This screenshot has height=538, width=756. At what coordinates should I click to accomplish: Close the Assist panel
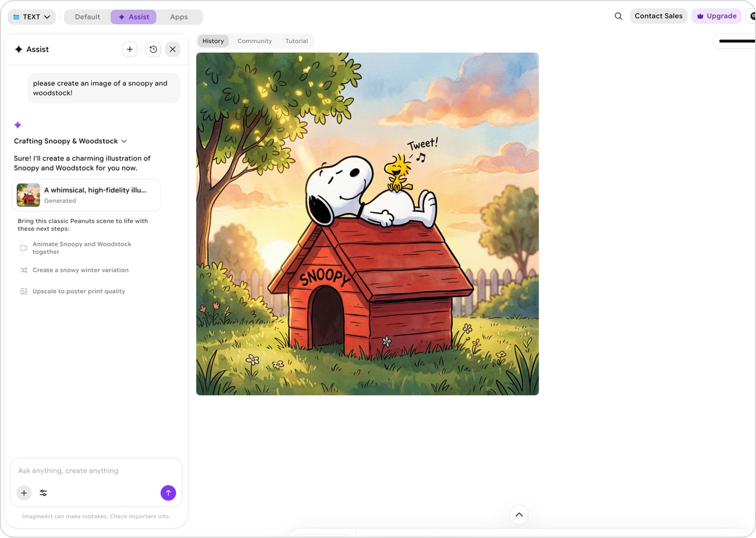pyautogui.click(x=173, y=49)
